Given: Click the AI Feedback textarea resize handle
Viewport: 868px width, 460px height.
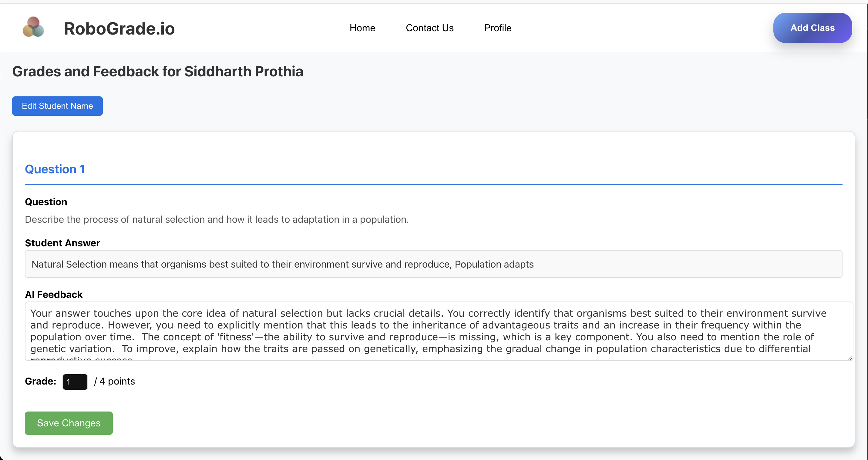Looking at the screenshot, I should pyautogui.click(x=850, y=358).
